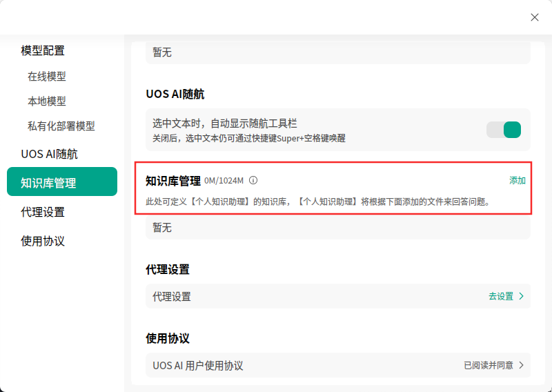Screen dimensions: 552x392
Task: Close the settings window
Action: (534, 17)
